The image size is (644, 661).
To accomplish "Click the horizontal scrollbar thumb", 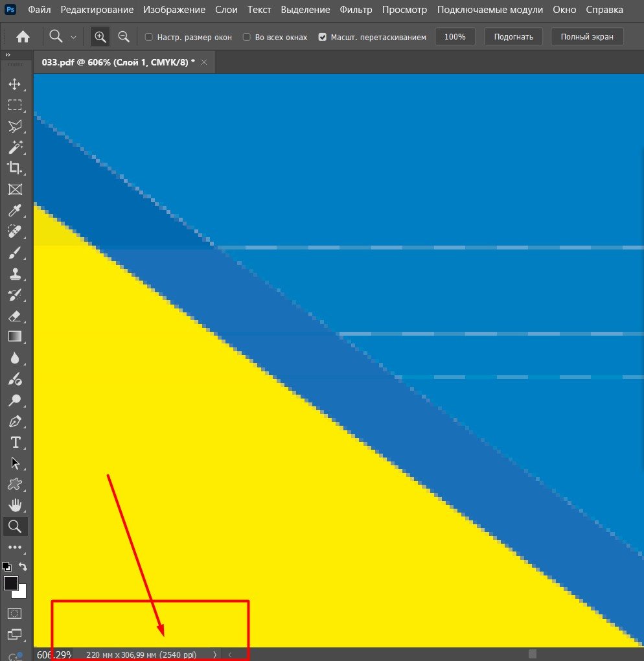I will pos(533,654).
